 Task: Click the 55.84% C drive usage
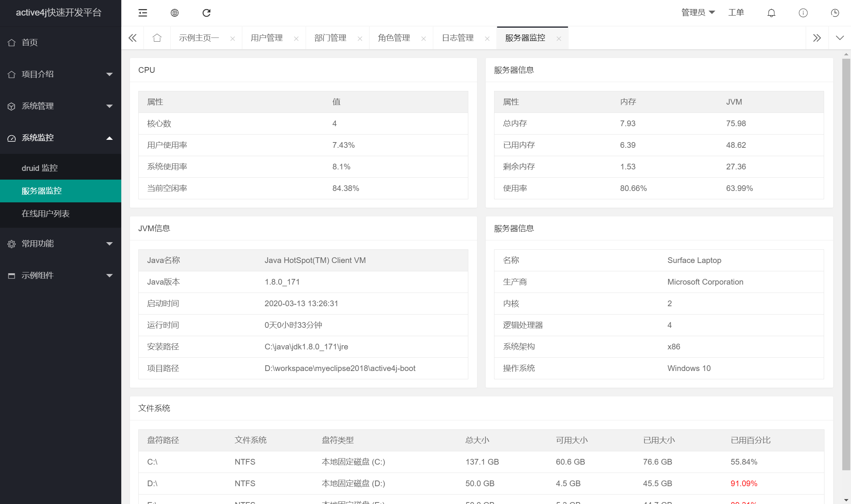(x=744, y=462)
